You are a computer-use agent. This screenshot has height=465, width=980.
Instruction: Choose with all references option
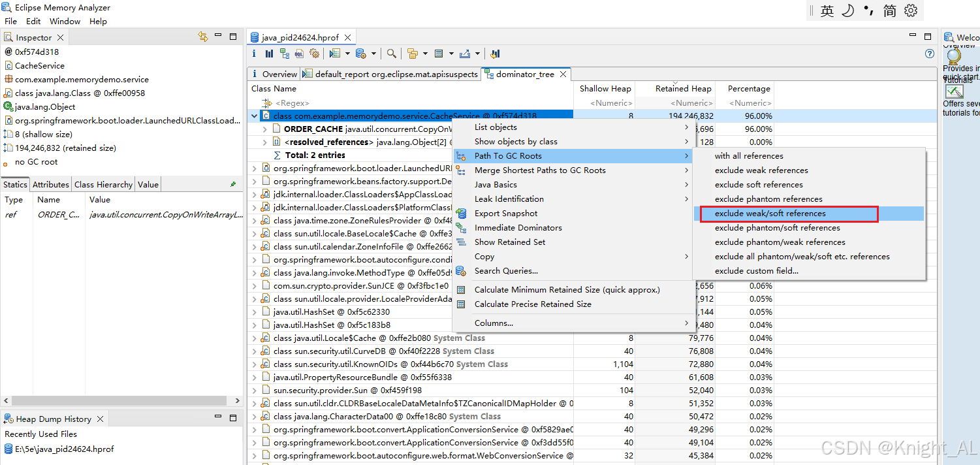[808, 156]
